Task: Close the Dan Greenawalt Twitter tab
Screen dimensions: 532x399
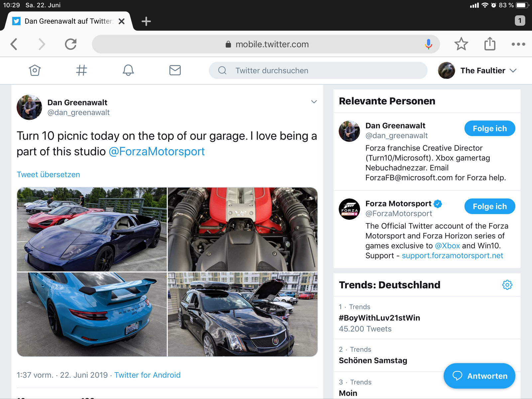Action: tap(122, 21)
